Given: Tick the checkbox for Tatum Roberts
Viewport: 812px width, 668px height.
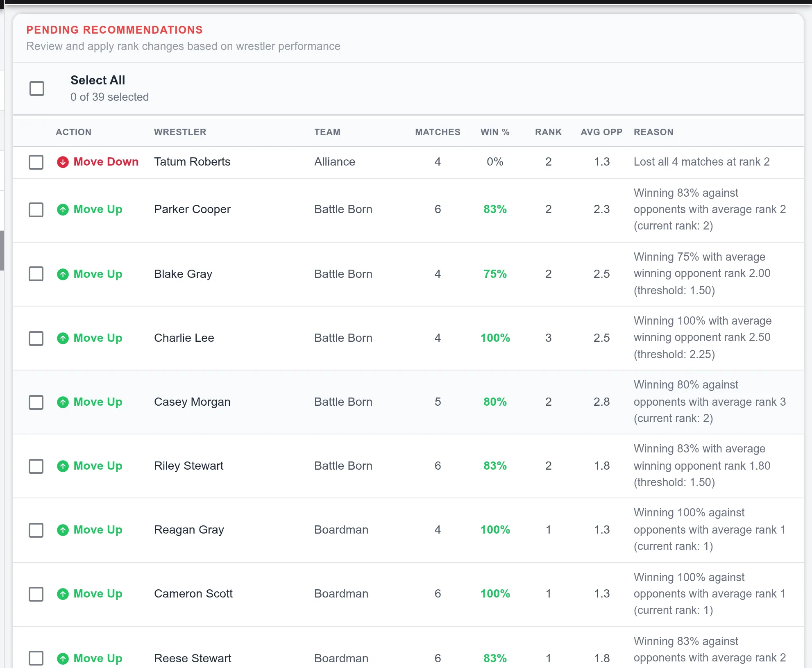Looking at the screenshot, I should (x=36, y=162).
